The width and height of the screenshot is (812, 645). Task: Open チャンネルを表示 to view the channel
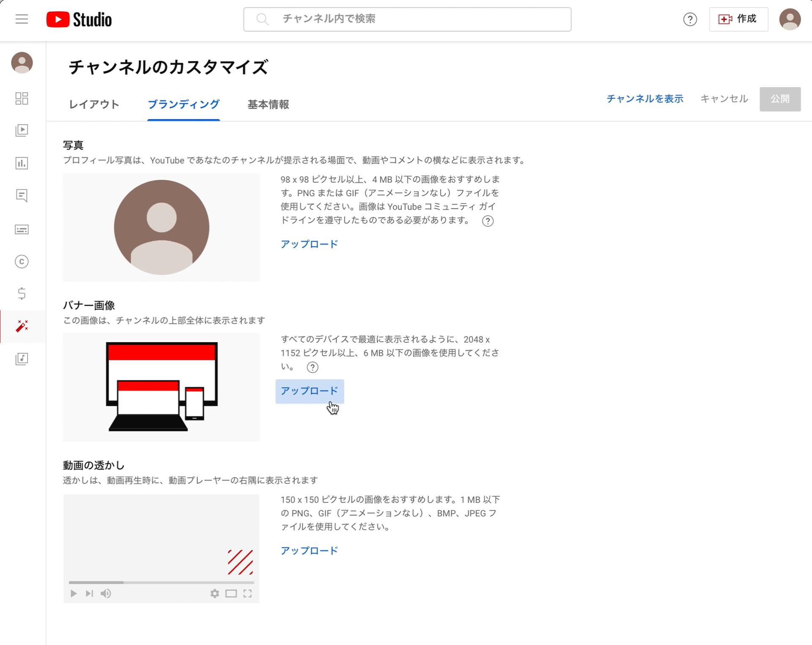pyautogui.click(x=645, y=99)
